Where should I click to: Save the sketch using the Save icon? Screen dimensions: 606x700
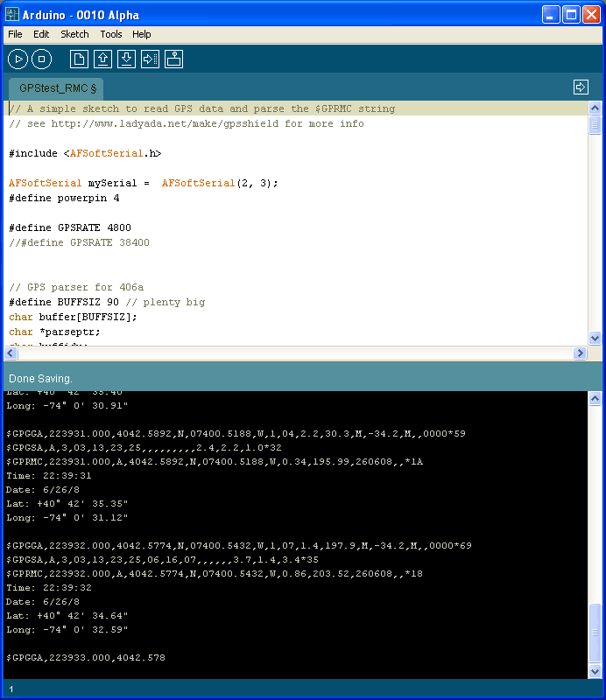[x=126, y=59]
